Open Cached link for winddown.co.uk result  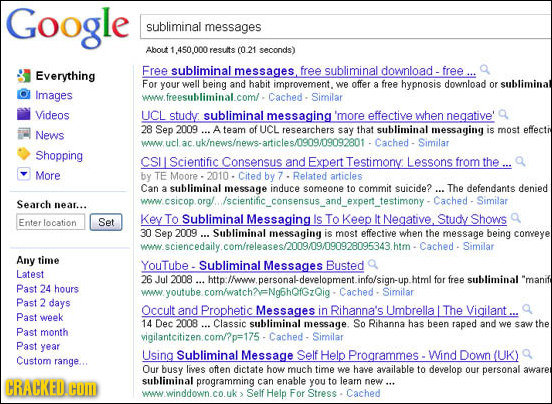pos(363,393)
